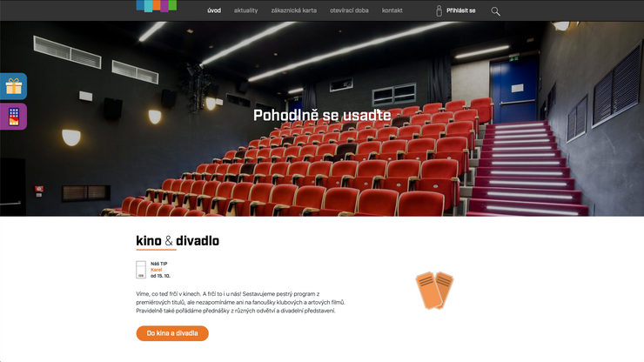The image size is (644, 362).
Task: Navigate to the kontakt page
Action: pyautogui.click(x=392, y=10)
